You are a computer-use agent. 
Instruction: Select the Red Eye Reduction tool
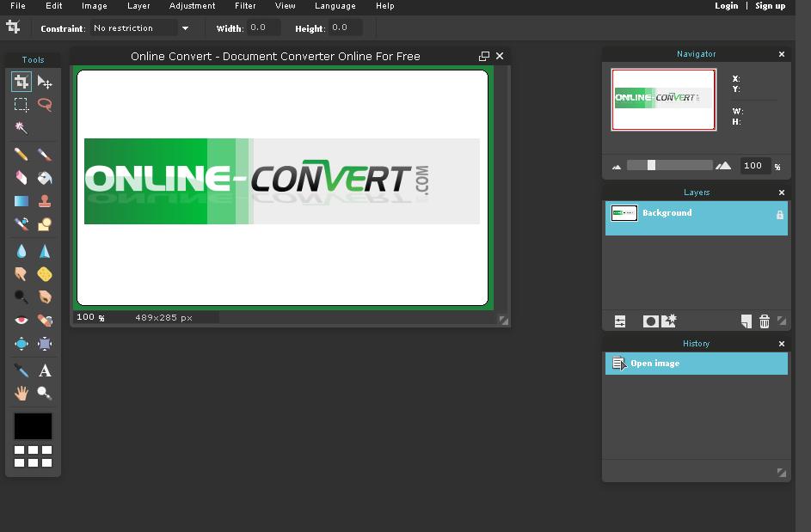pos(22,321)
